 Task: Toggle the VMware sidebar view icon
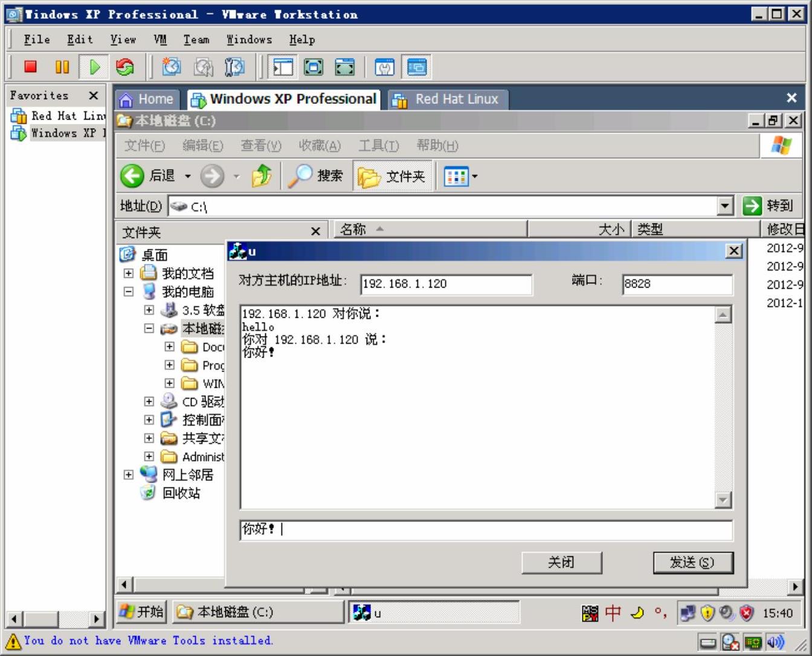pos(282,67)
